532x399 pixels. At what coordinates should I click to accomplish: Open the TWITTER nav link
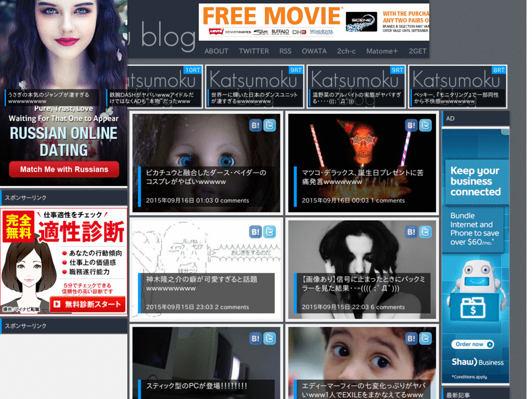(254, 51)
